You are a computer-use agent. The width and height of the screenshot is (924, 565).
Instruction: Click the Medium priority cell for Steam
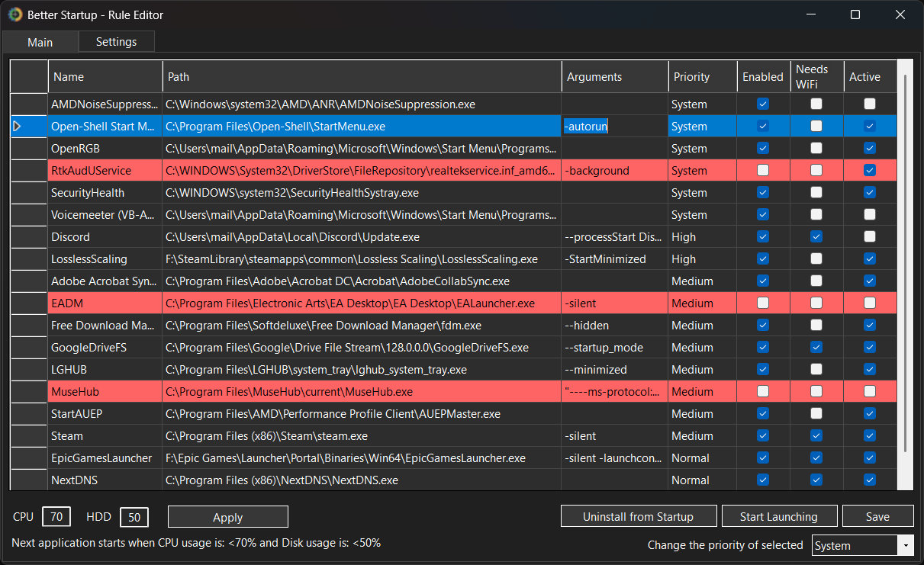pos(702,436)
